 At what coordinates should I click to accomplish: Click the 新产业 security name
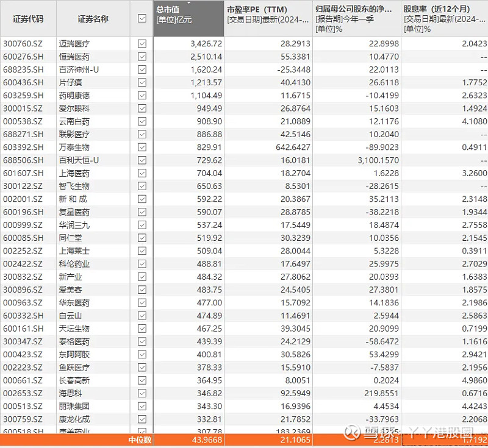point(70,277)
